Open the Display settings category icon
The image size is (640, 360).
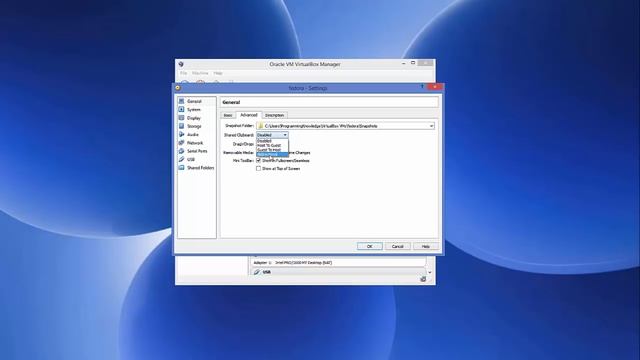182,118
